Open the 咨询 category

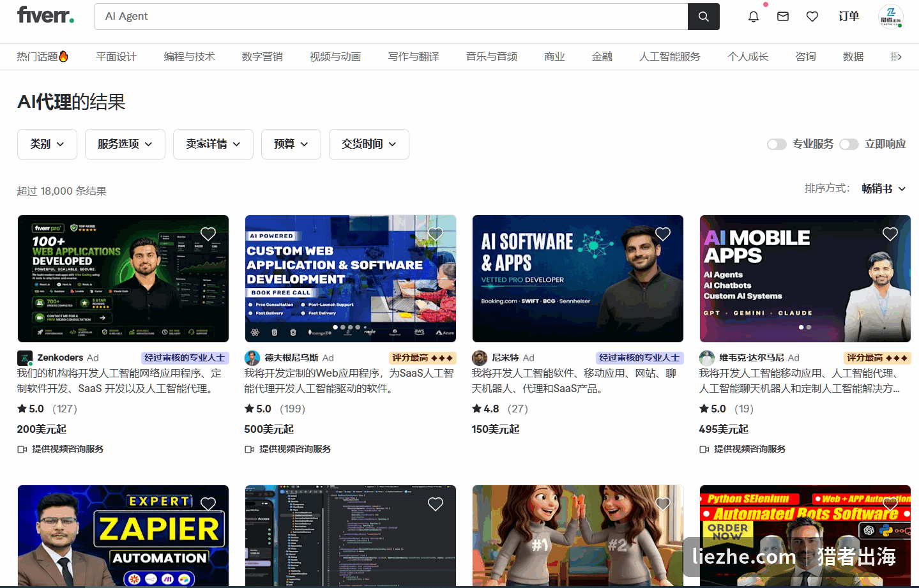pyautogui.click(x=806, y=57)
